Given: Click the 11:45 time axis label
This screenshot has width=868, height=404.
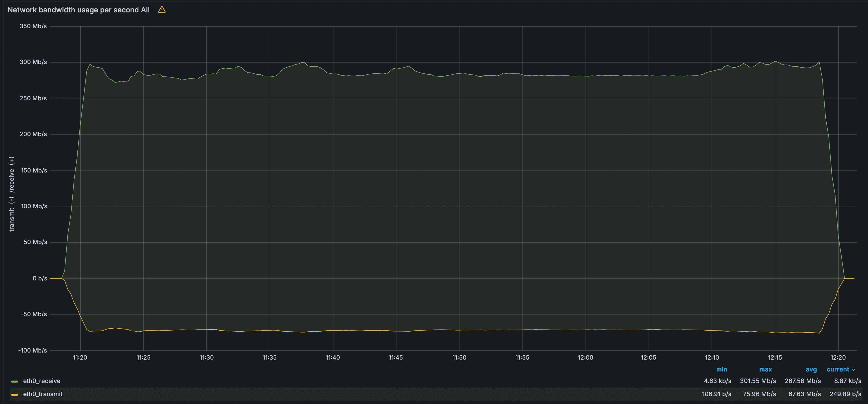Looking at the screenshot, I should [396, 358].
